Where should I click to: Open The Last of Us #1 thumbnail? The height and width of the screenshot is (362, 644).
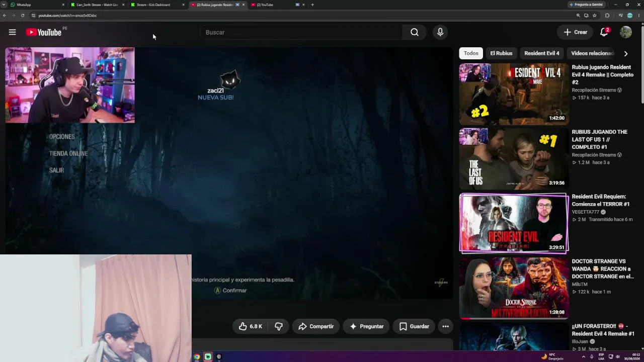tap(514, 159)
